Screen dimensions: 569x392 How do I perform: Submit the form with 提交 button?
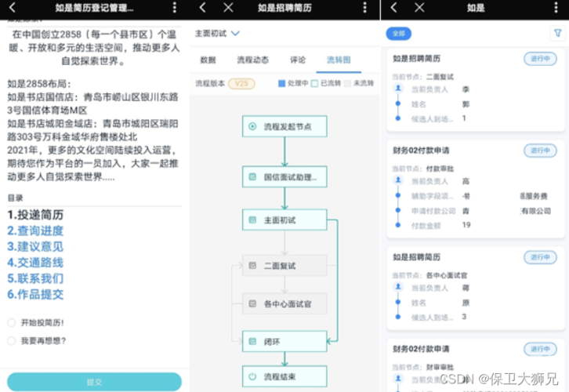(x=94, y=382)
